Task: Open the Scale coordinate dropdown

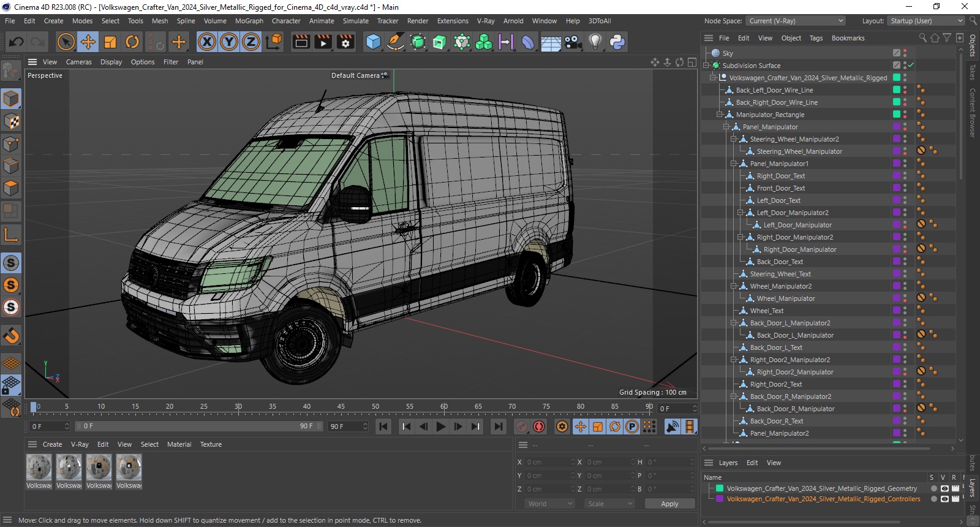Action: 609,504
